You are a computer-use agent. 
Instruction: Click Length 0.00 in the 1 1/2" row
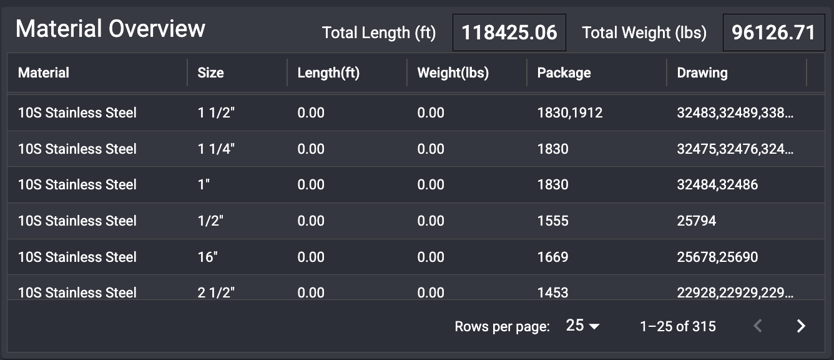tap(311, 113)
